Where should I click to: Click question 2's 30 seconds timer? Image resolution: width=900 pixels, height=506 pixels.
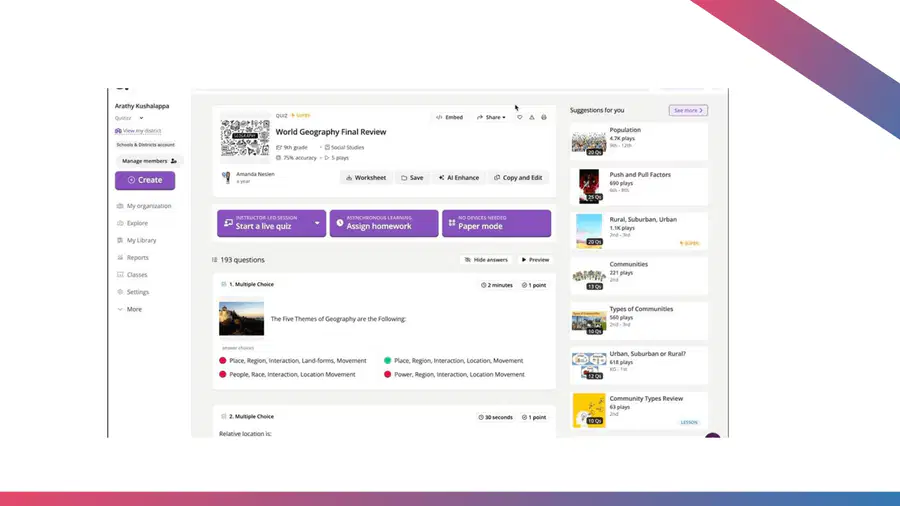495,418
